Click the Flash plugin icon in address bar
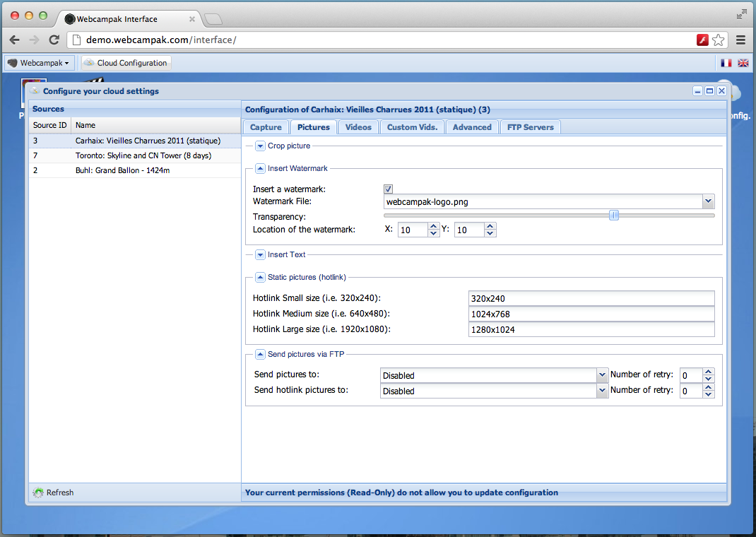The width and height of the screenshot is (756, 537). [x=702, y=40]
